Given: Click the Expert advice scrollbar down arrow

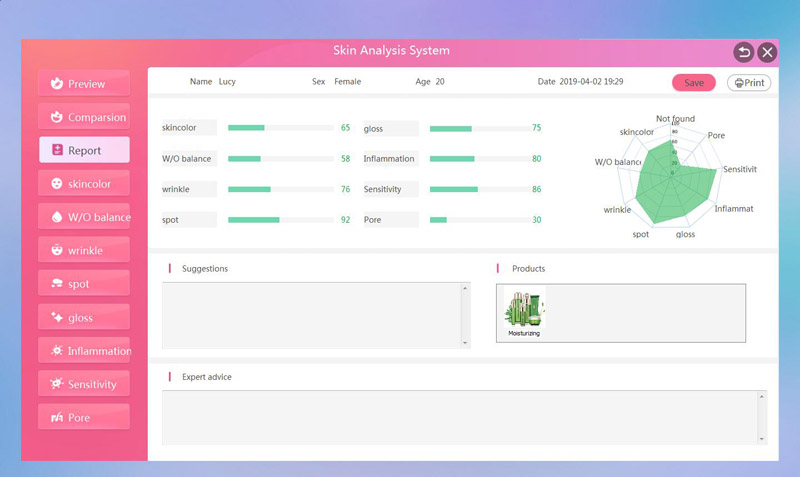Looking at the screenshot, I should pyautogui.click(x=763, y=439).
